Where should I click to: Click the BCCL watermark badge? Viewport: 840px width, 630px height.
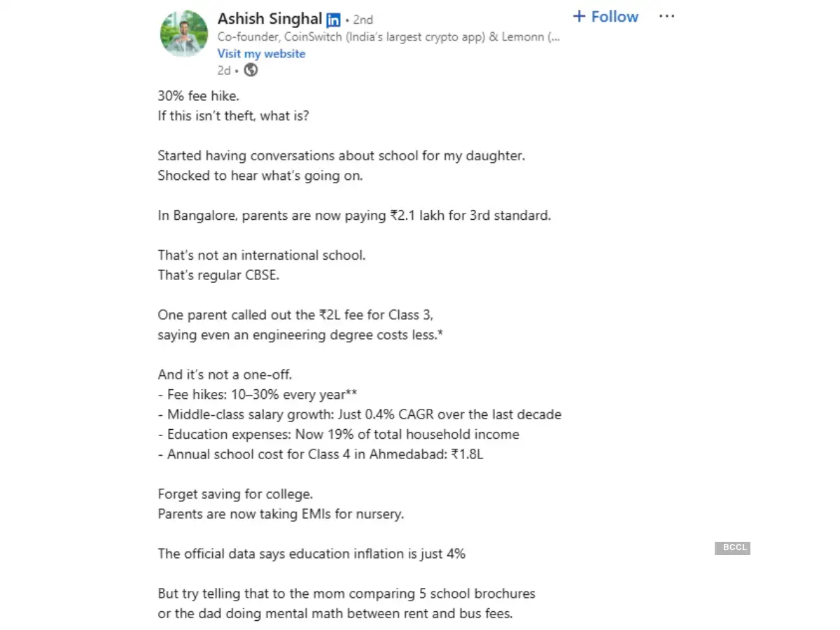732,548
